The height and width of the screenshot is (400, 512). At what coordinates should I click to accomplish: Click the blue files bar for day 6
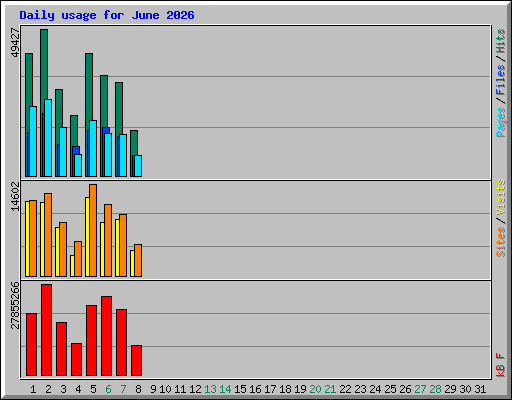click(x=106, y=130)
